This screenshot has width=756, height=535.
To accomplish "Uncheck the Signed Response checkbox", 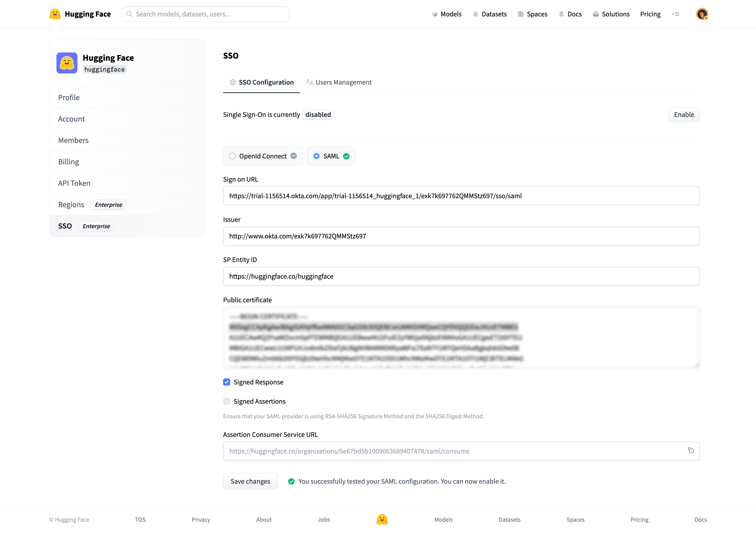I will (x=226, y=382).
